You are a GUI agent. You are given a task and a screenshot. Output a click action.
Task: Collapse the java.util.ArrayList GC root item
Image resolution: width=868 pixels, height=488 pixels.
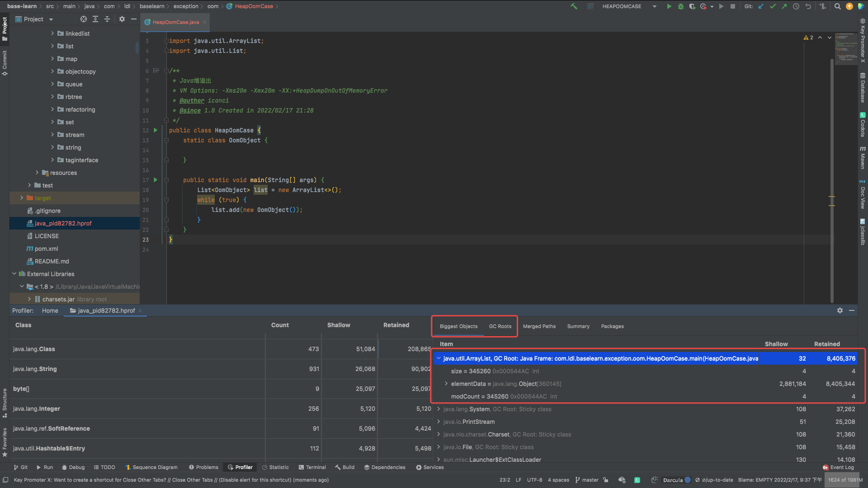tap(439, 358)
